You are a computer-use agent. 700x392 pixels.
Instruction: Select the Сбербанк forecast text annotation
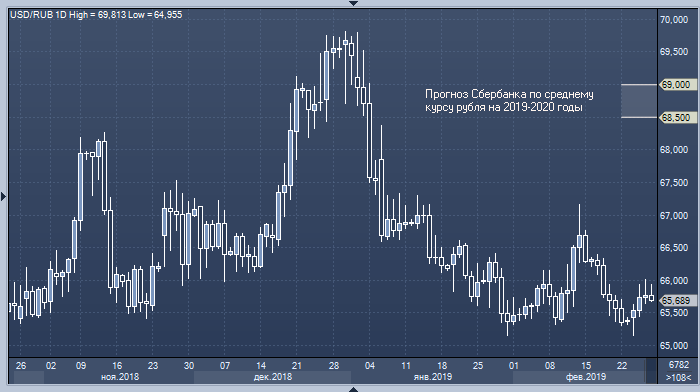tap(509, 100)
